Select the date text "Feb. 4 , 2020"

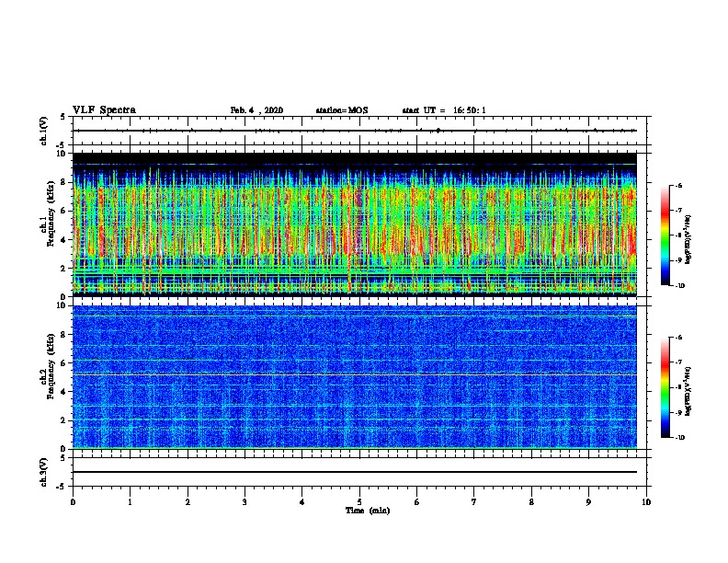click(256, 110)
